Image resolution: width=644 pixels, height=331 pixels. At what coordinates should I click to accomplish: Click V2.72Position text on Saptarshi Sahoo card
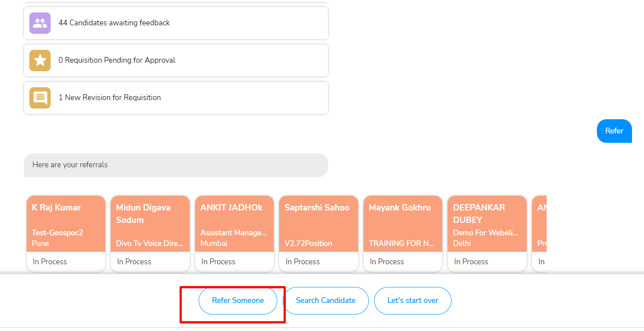(x=308, y=243)
